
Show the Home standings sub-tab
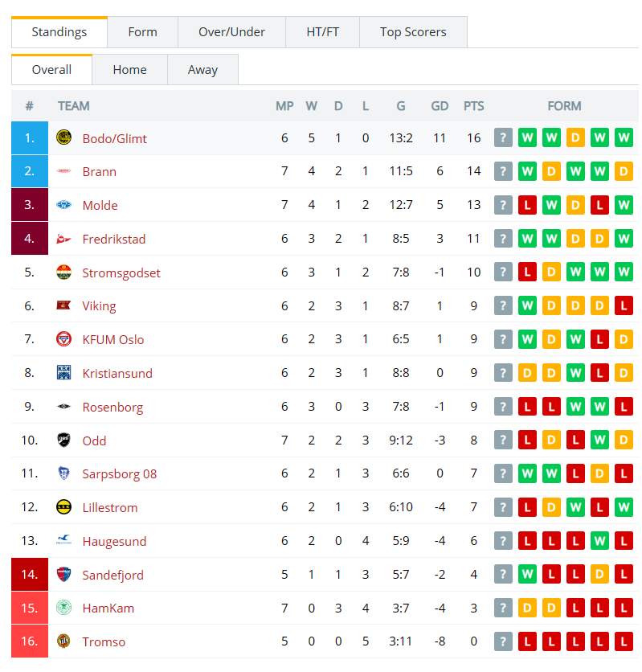(x=130, y=69)
